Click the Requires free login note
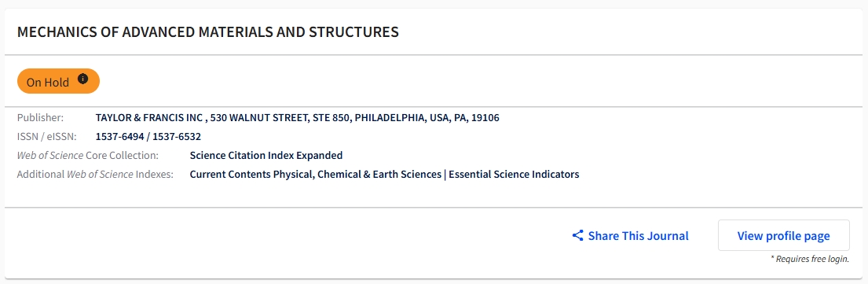The width and height of the screenshot is (868, 284). pyautogui.click(x=810, y=259)
